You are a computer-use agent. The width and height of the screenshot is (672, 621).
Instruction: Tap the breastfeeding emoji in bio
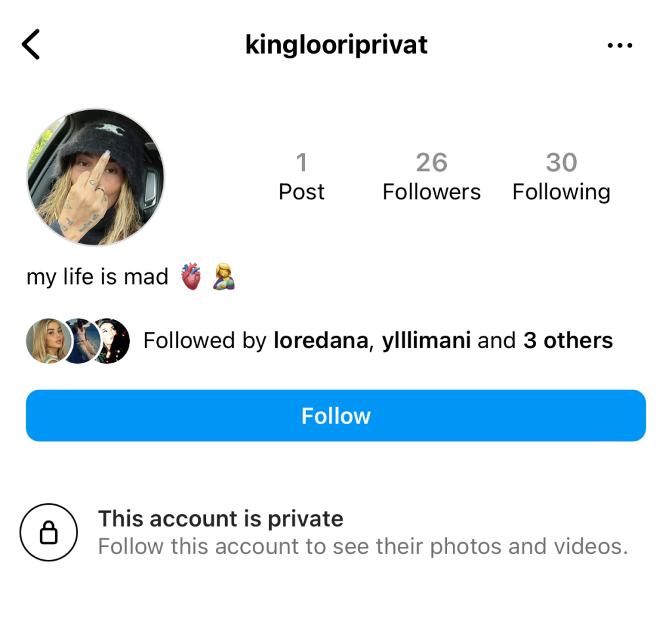224,277
